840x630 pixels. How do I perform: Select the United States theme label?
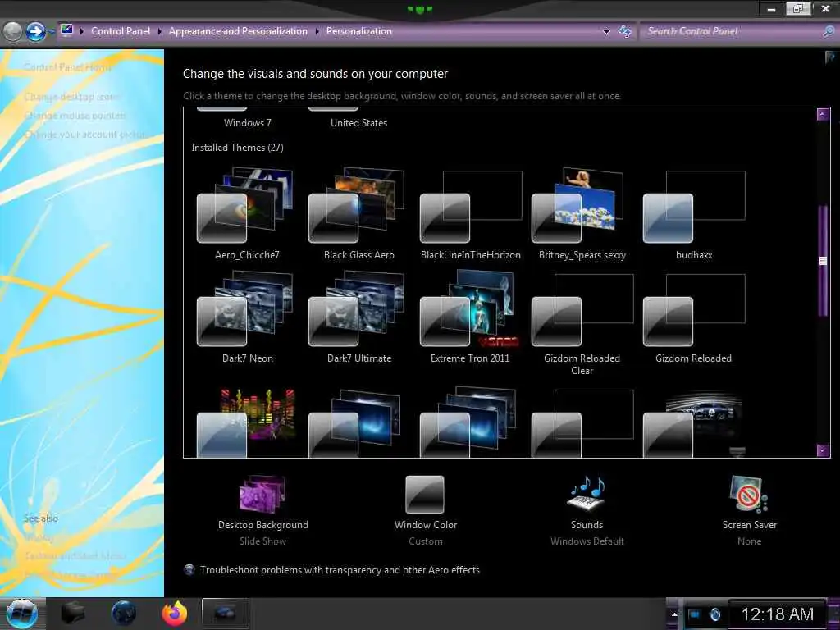359,123
